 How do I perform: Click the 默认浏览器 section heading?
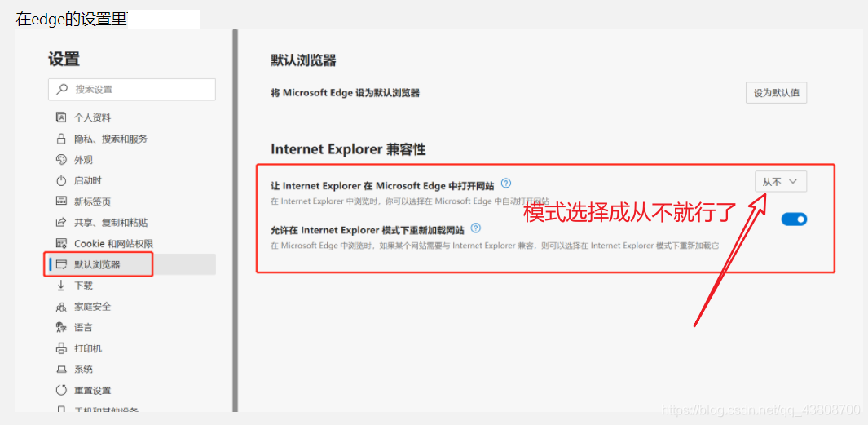pyautogui.click(x=303, y=60)
